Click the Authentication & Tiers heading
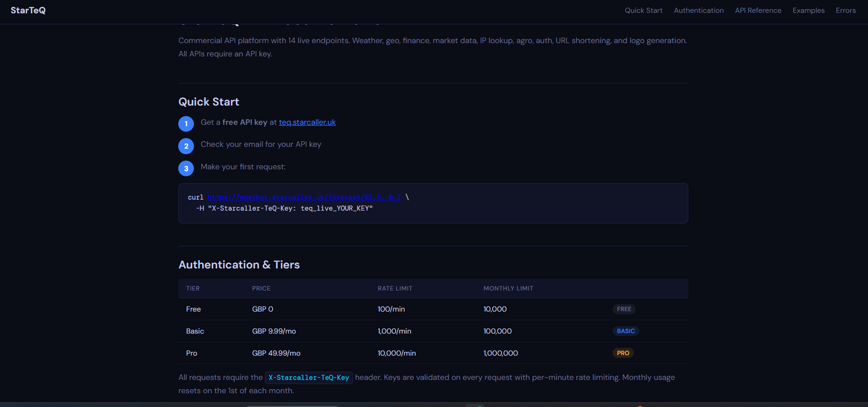The height and width of the screenshot is (407, 868). (x=239, y=265)
